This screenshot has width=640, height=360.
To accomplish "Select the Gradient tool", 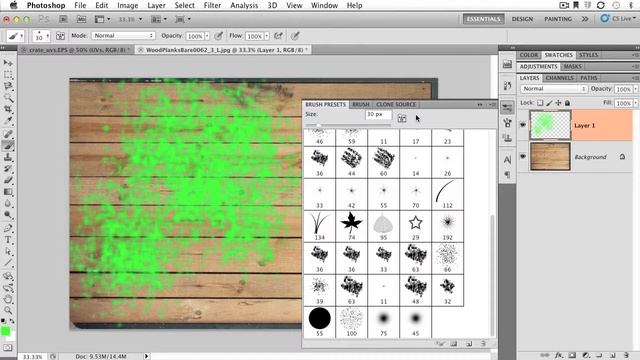I will pyautogui.click(x=8, y=192).
